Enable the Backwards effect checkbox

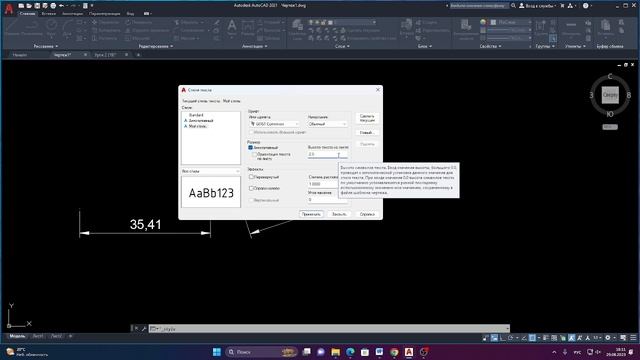pos(251,188)
